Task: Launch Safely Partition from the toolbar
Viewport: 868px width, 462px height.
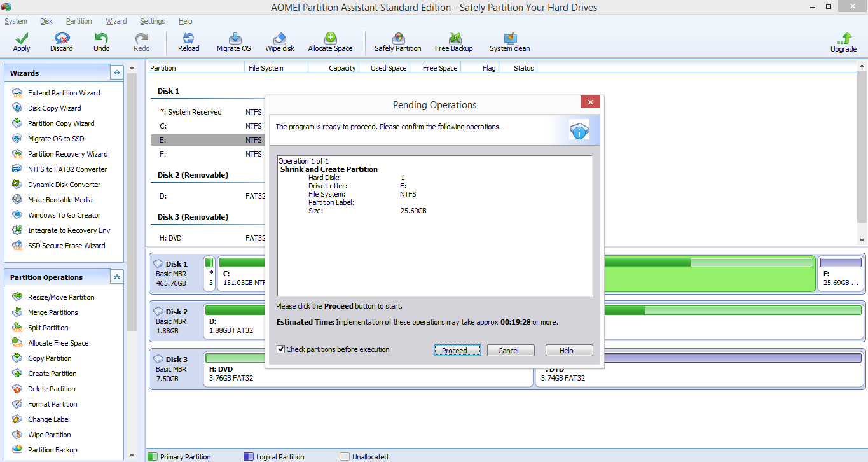Action: click(398, 43)
